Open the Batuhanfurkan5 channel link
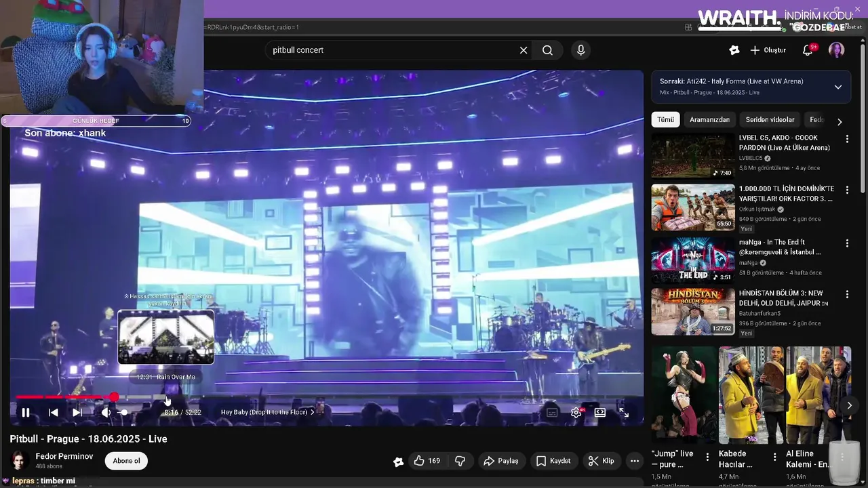The image size is (868, 488). [759, 314]
